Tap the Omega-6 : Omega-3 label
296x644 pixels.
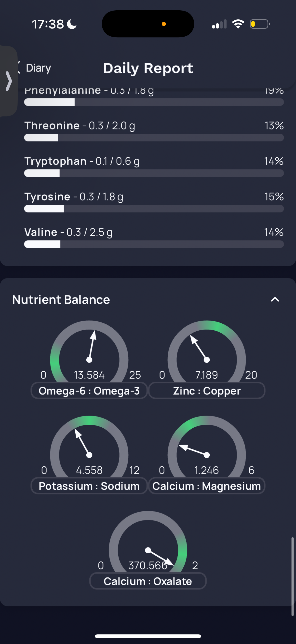click(89, 391)
